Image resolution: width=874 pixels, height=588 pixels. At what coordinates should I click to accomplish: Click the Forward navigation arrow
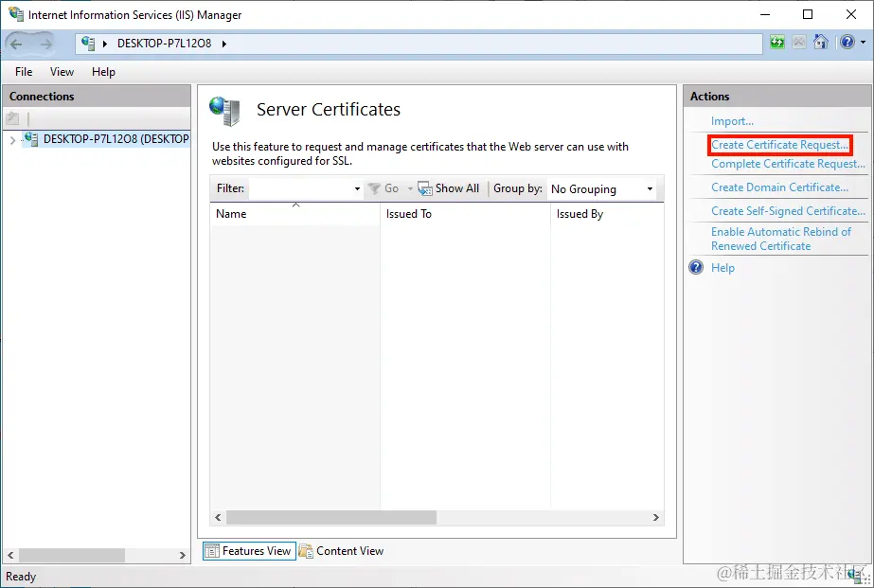tap(46, 44)
